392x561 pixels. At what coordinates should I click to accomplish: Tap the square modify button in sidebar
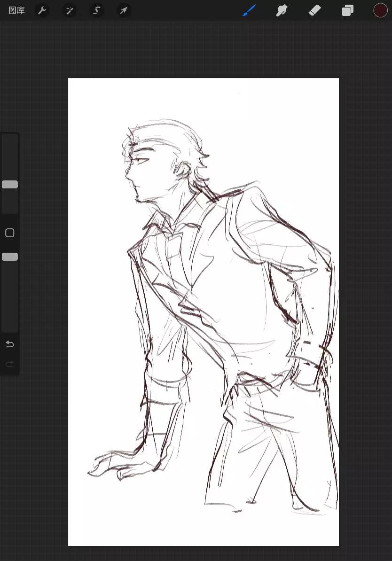[x=10, y=233]
